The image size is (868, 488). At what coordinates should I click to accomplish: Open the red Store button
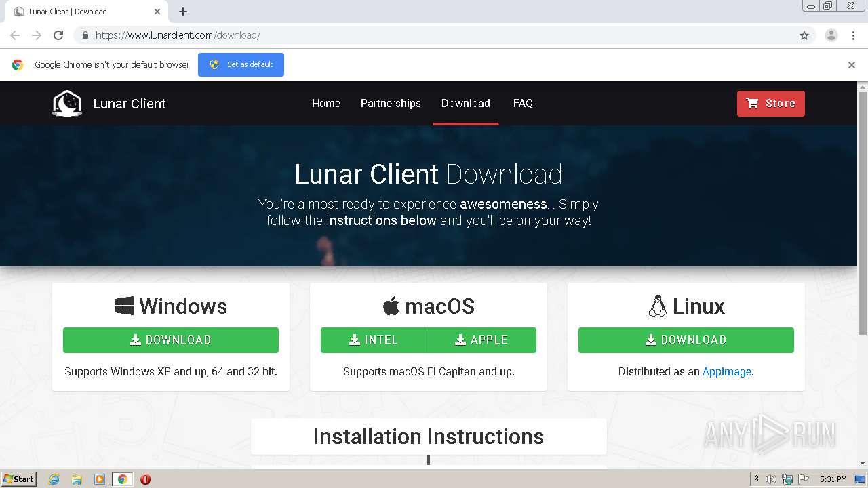771,104
